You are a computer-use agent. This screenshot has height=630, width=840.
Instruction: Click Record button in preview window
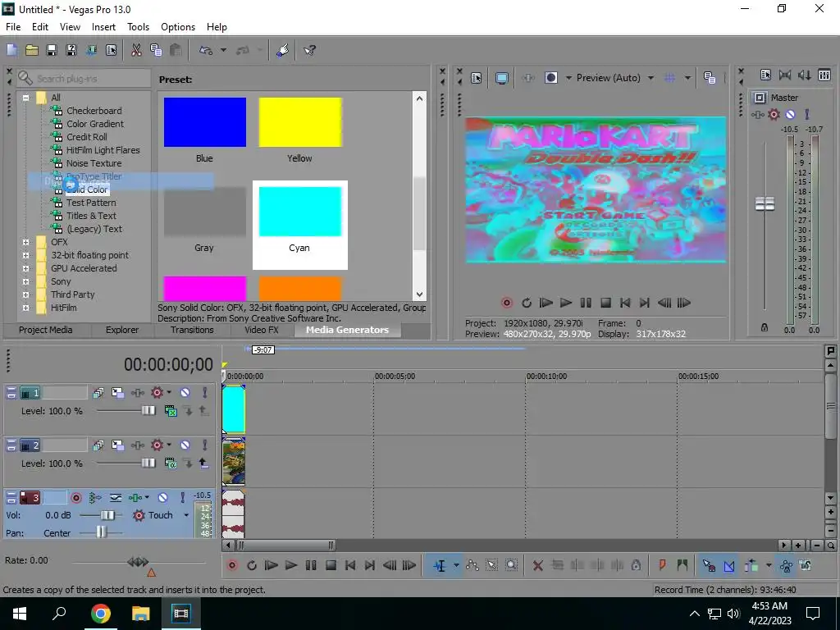point(506,303)
